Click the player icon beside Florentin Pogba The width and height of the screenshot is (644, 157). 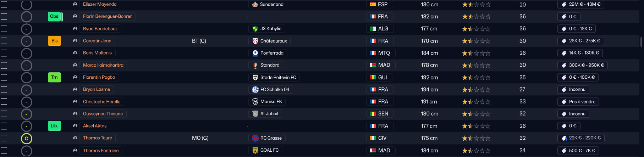click(x=75, y=77)
